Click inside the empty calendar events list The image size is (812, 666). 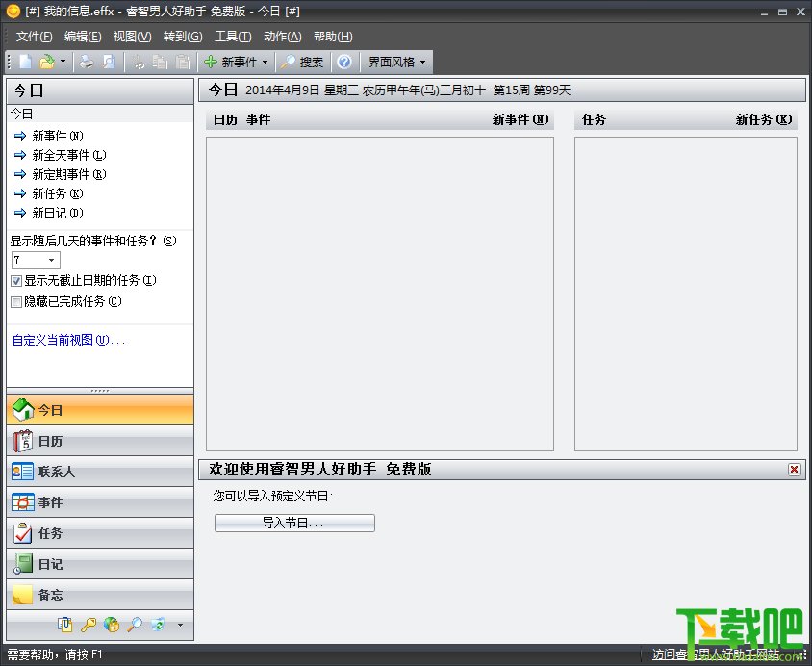(x=380, y=294)
